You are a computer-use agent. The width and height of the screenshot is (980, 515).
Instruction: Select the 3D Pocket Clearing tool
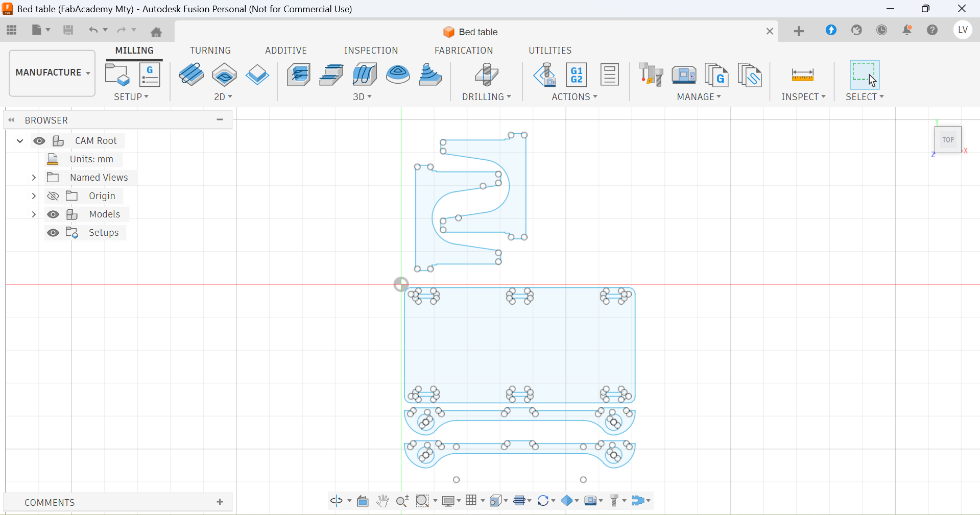(x=331, y=75)
